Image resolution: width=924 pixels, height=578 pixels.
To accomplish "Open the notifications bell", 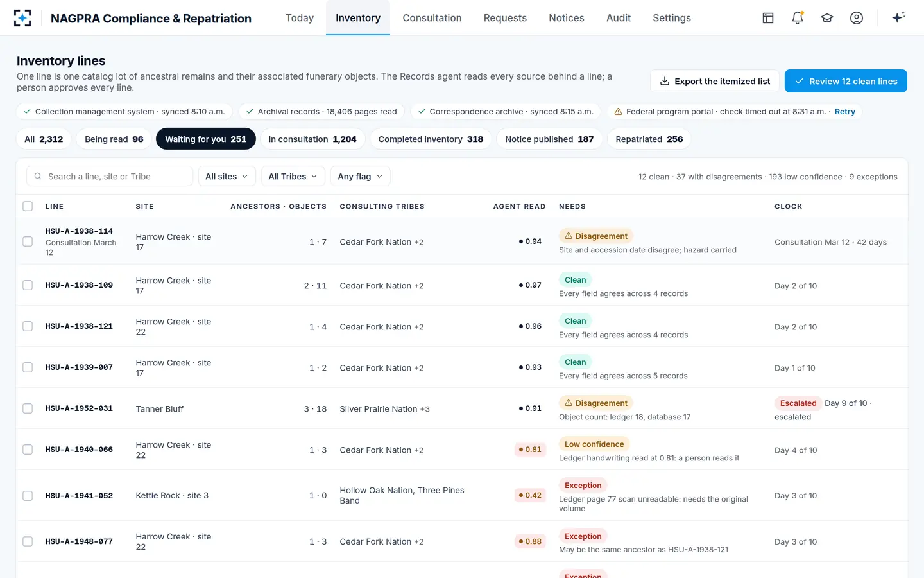I will pos(798,18).
